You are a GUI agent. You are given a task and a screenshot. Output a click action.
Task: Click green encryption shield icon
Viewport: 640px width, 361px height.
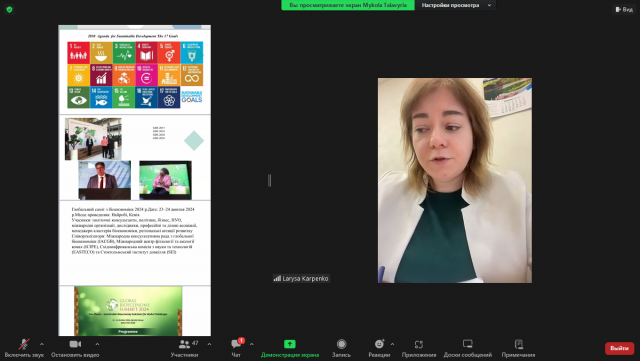coord(9,9)
